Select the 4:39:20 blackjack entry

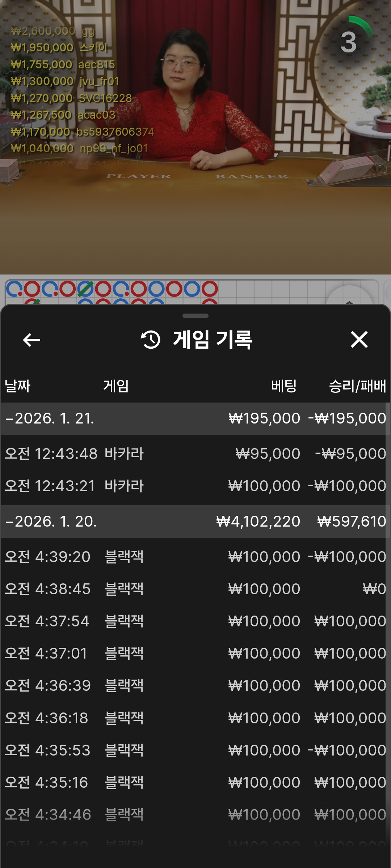coord(195,557)
